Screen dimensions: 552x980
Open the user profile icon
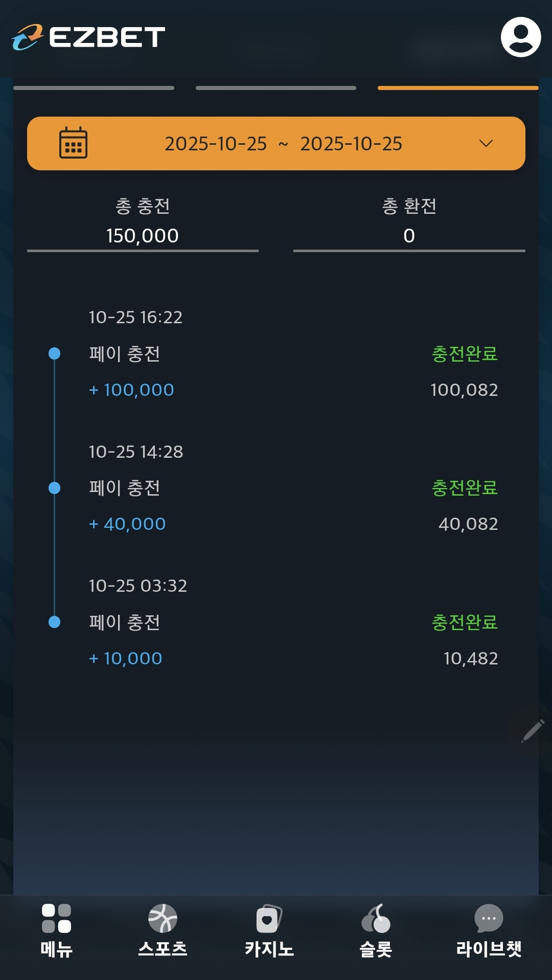click(x=520, y=37)
